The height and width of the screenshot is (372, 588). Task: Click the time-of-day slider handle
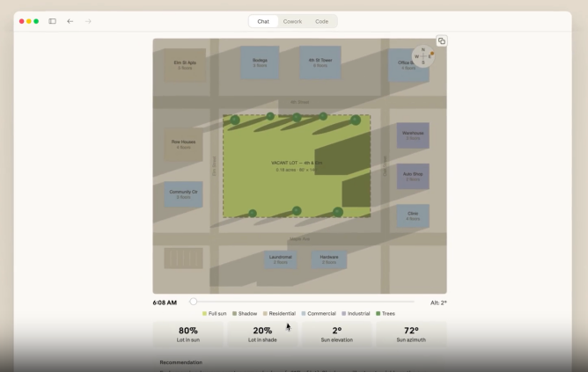[194, 302]
